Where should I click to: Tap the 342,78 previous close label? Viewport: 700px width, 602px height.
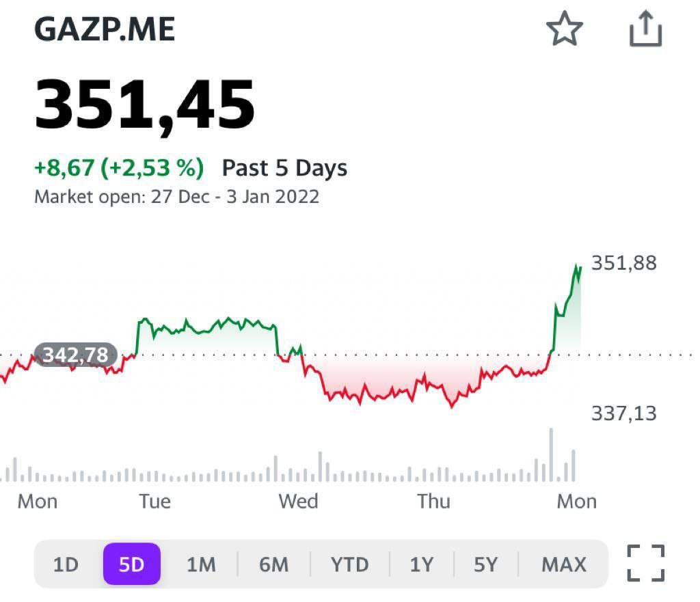pyautogui.click(x=75, y=355)
